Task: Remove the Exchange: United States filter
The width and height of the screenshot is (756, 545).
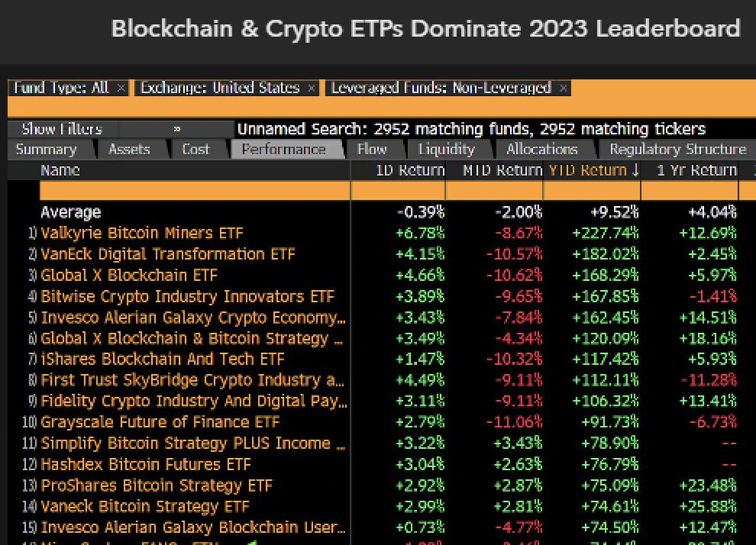Action: pyautogui.click(x=312, y=89)
